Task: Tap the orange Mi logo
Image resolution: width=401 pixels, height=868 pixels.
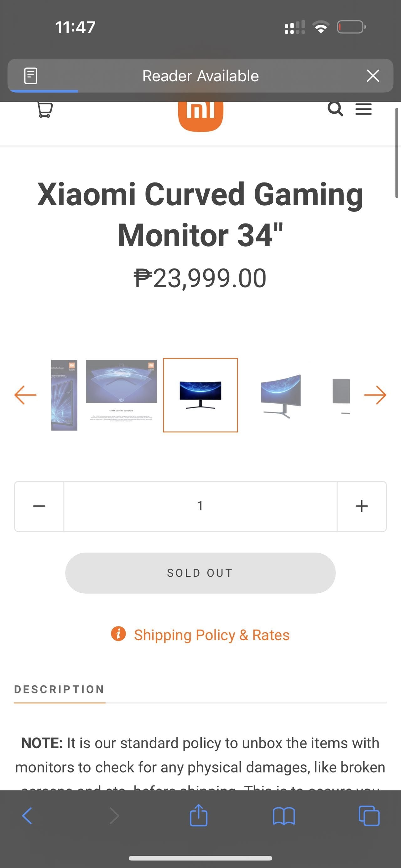Action: pos(200,115)
